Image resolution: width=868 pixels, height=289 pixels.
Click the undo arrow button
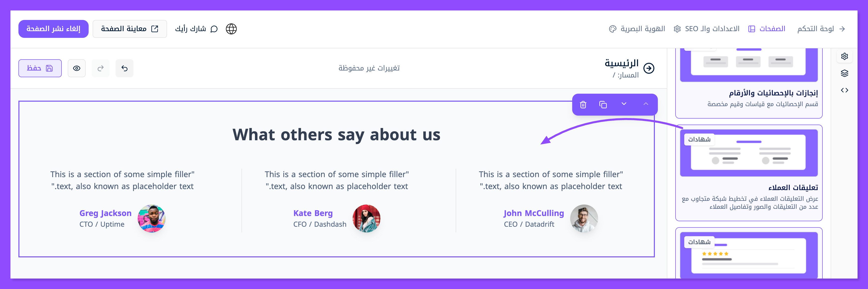(124, 69)
